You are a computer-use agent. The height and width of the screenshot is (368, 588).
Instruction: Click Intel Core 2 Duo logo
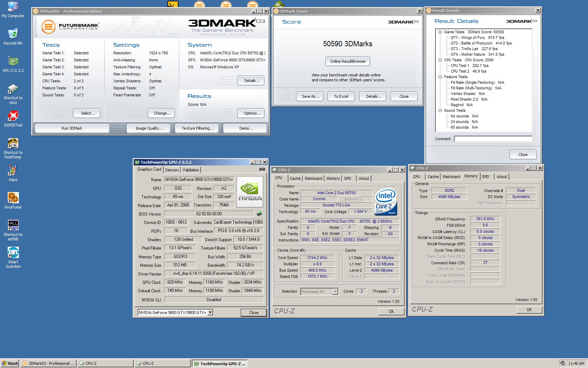[386, 202]
